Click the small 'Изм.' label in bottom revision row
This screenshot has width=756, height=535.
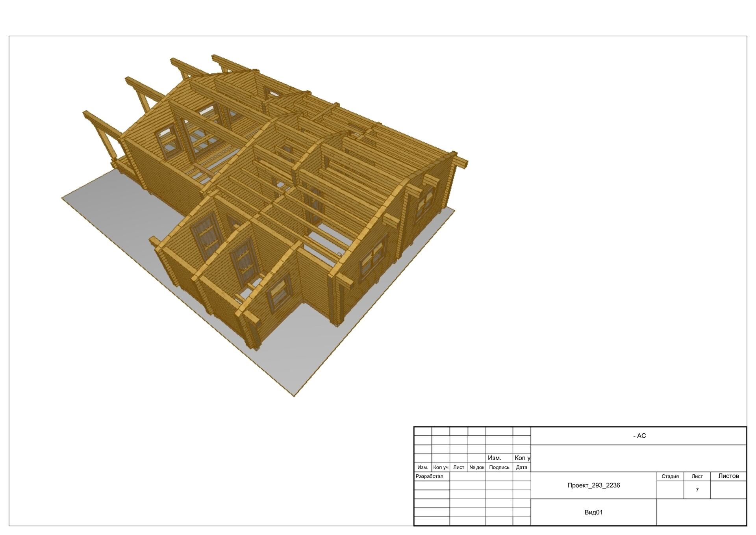tap(422, 467)
